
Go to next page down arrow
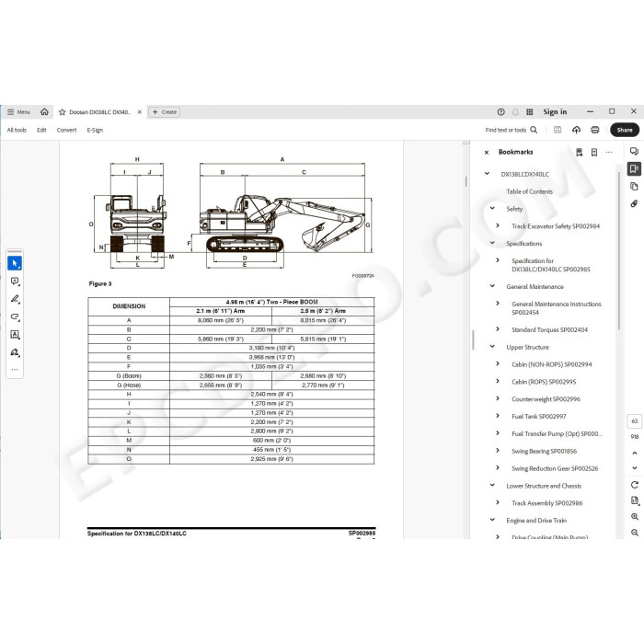pos(635,467)
